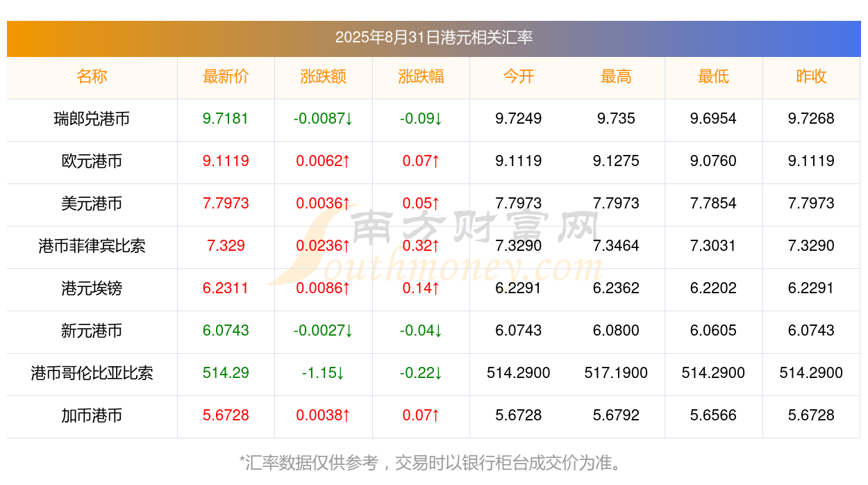Click the 瑞郎兑港币 row name

point(92,119)
